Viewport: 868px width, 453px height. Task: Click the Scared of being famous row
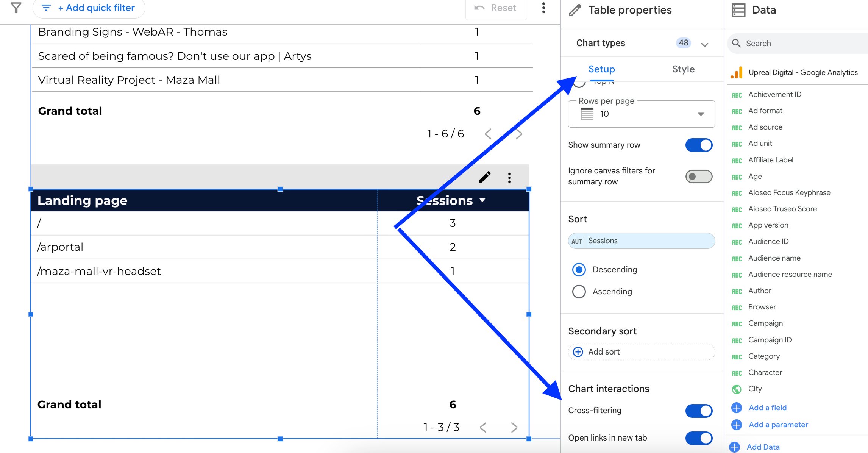[282, 56]
